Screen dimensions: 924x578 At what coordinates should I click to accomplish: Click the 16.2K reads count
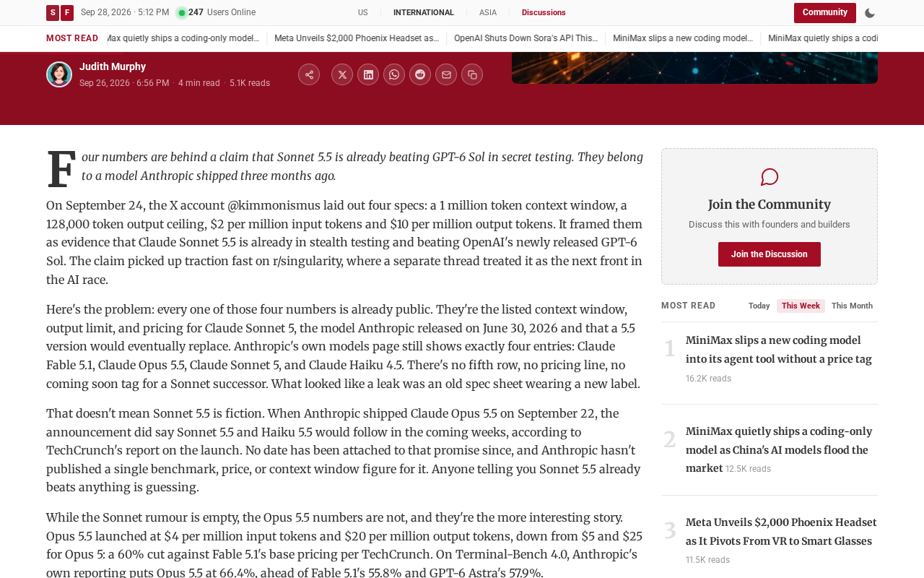point(708,379)
